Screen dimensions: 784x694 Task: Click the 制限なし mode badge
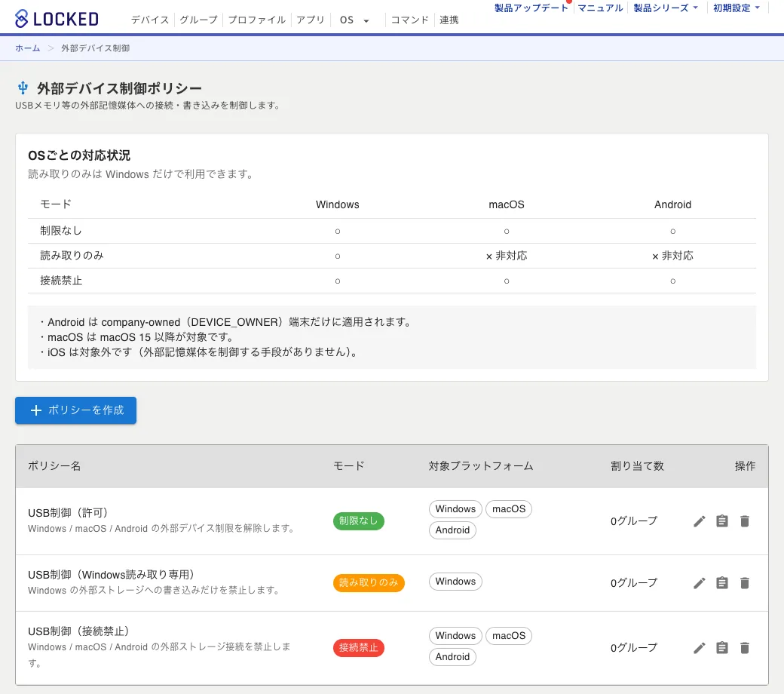click(x=359, y=520)
